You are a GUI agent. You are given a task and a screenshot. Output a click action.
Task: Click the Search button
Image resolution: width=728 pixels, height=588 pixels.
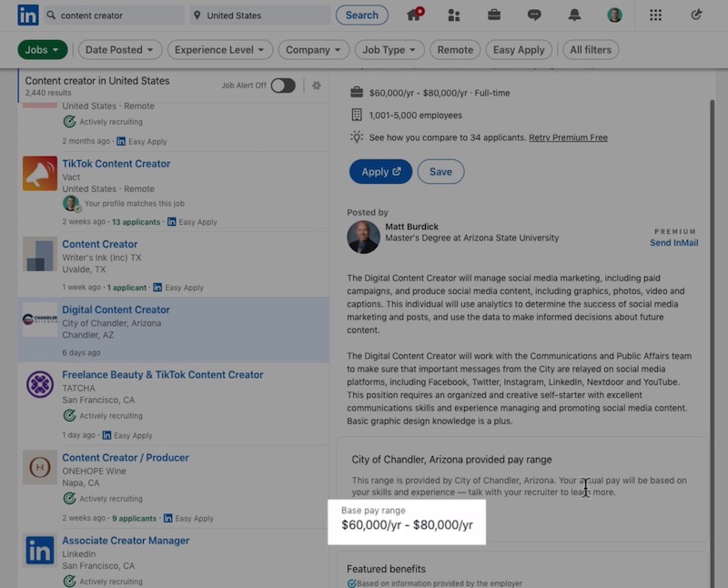coord(361,15)
